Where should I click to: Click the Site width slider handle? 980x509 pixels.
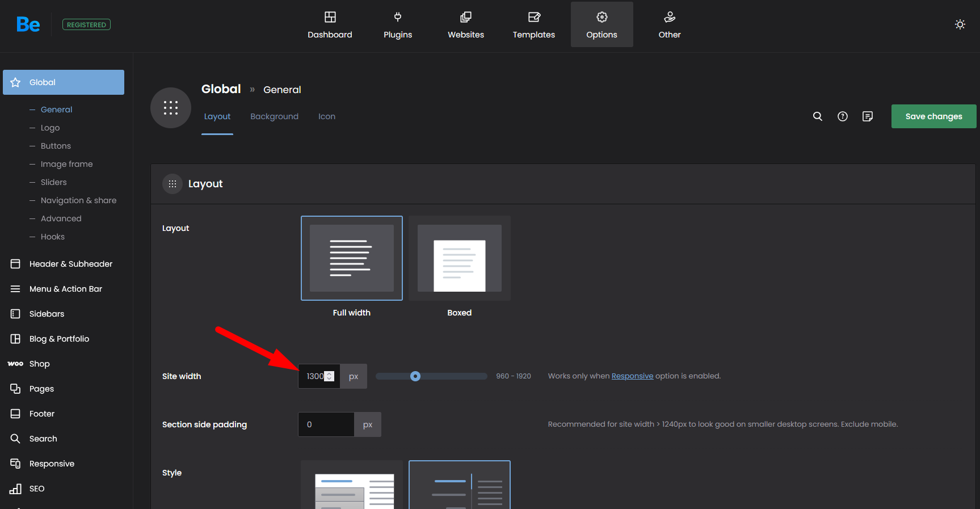[x=415, y=376]
